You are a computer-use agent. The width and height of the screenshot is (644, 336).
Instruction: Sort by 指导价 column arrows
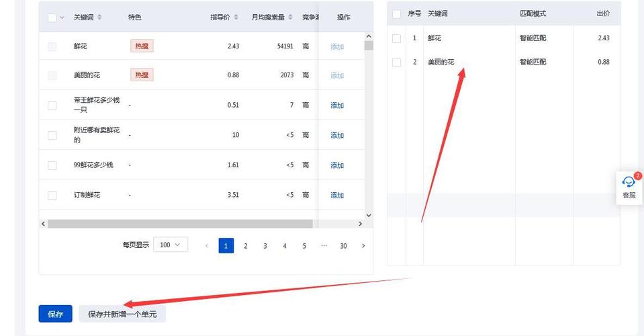(x=236, y=17)
